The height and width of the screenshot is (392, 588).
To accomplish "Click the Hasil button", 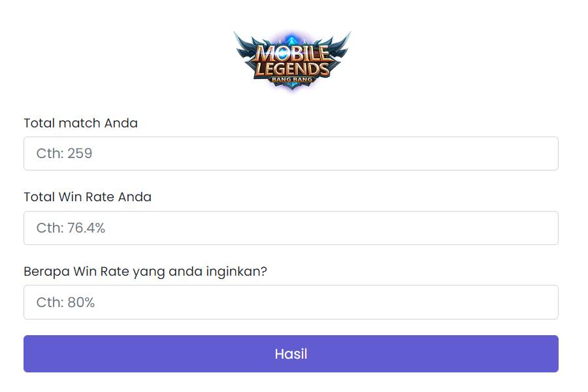I will pyautogui.click(x=291, y=353).
